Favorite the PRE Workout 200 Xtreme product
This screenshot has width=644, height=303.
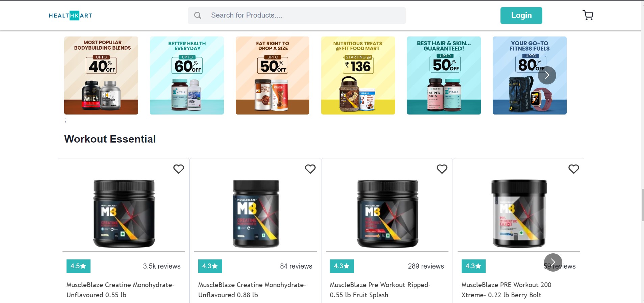click(x=574, y=169)
